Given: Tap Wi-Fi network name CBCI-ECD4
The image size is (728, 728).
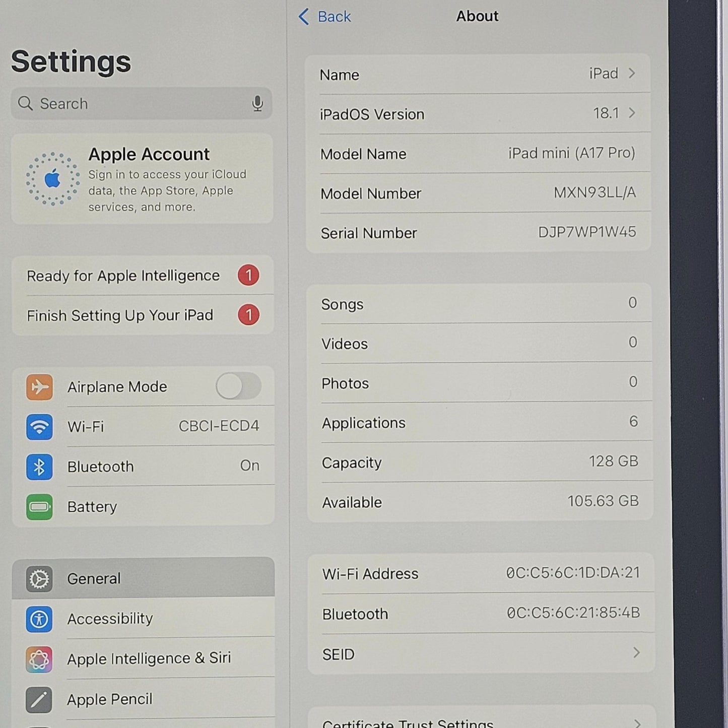Looking at the screenshot, I should coord(219,426).
